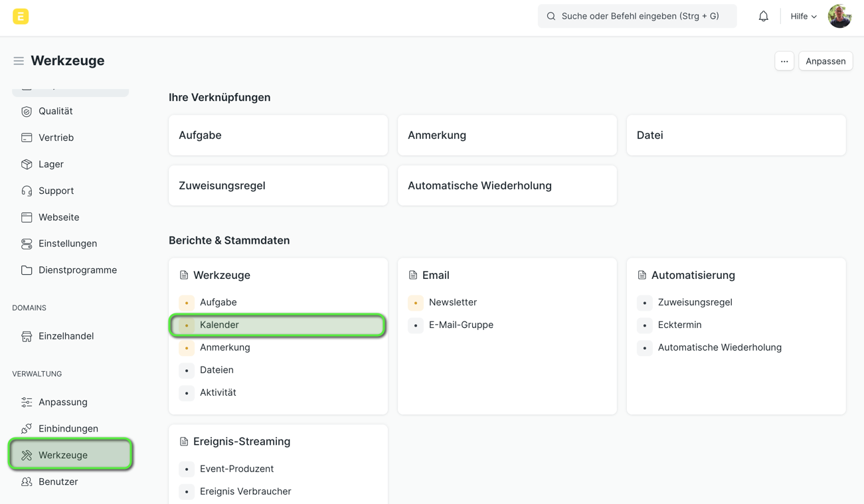Click the Berichte & Stammdaten section heading
This screenshot has width=864, height=504.
point(229,240)
